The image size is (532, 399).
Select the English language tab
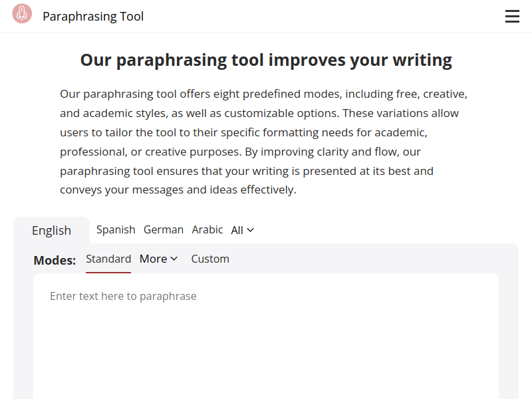(x=52, y=230)
